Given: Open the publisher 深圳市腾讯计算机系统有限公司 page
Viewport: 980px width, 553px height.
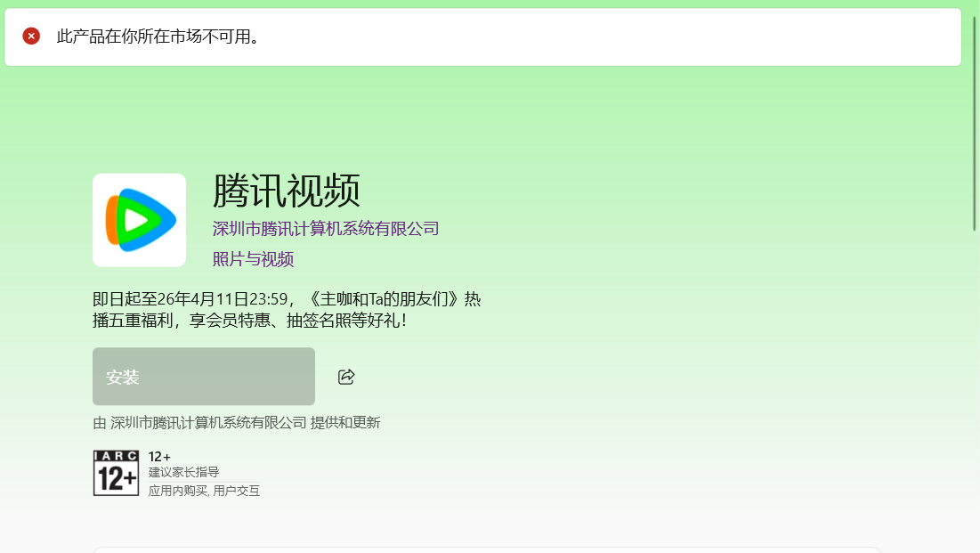Looking at the screenshot, I should tap(325, 228).
